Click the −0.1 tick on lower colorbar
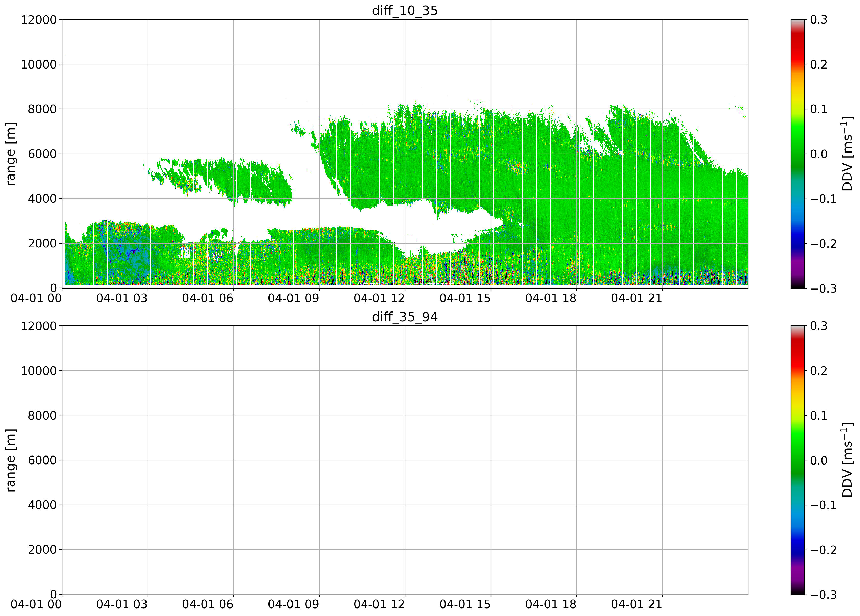 tap(823, 505)
